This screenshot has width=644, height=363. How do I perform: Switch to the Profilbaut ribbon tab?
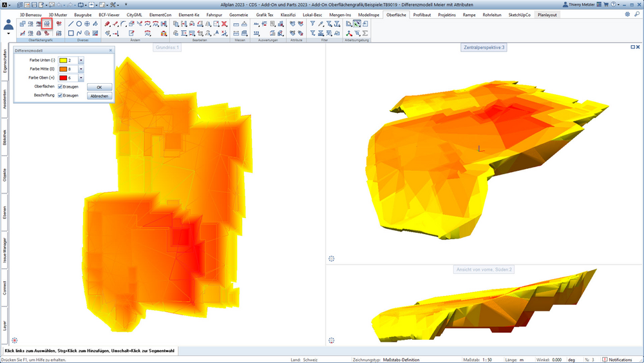(422, 15)
